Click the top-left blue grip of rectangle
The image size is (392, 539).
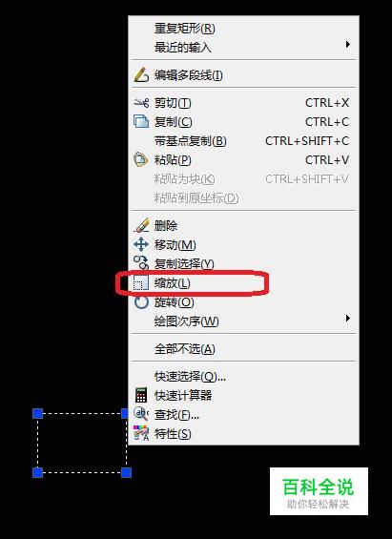click(x=37, y=413)
